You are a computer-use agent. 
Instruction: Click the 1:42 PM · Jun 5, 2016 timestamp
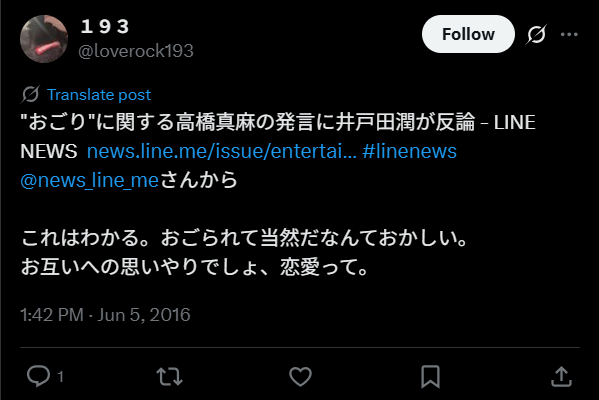pyautogui.click(x=105, y=315)
